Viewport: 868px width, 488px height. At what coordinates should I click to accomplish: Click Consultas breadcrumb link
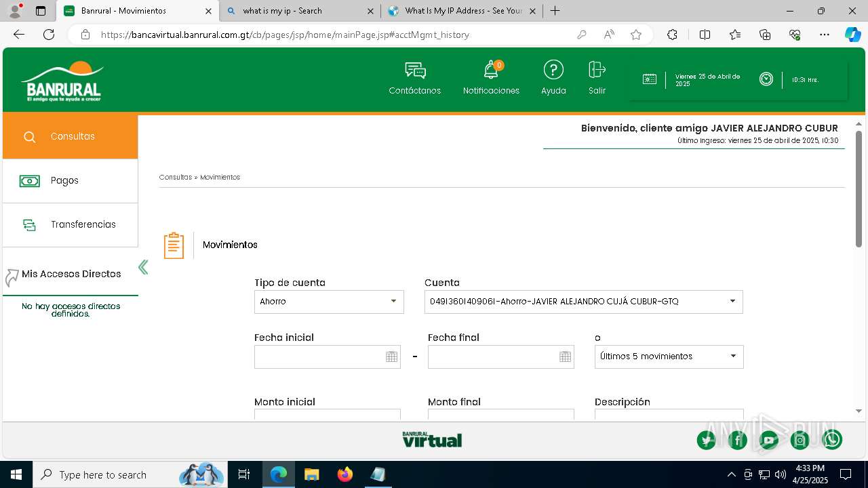176,178
